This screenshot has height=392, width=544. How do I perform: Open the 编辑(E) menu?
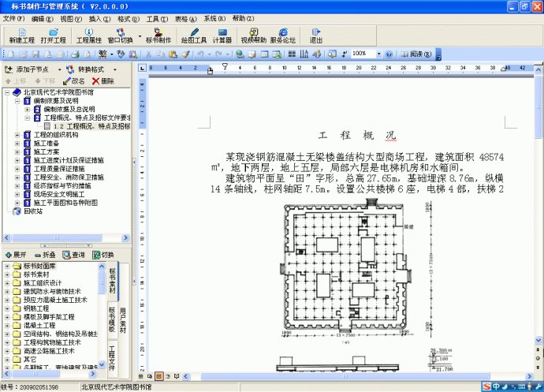(43, 19)
